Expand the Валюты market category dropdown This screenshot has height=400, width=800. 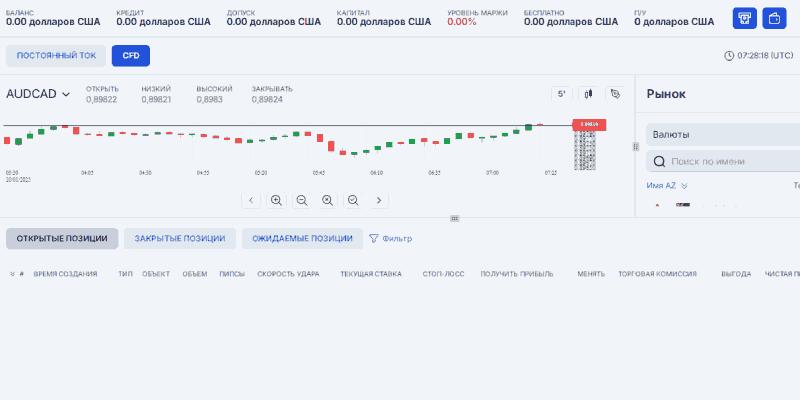723,134
